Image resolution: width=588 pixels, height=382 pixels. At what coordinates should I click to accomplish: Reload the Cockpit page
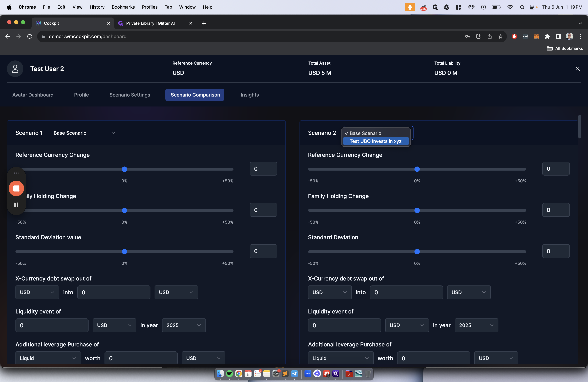(30, 37)
